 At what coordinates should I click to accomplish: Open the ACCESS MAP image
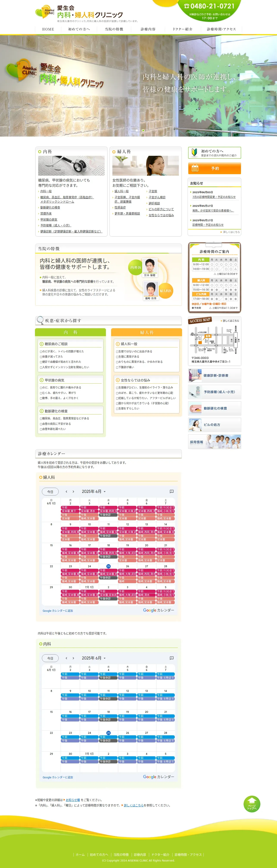pyautogui.click(x=214, y=341)
